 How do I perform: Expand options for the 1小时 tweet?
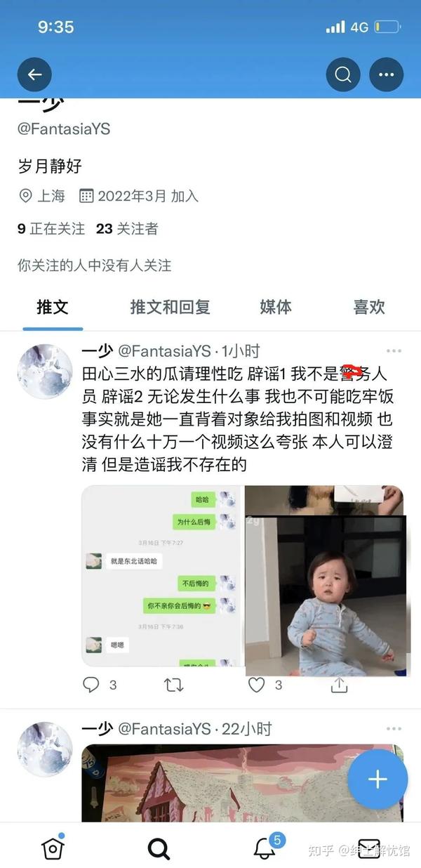pyautogui.click(x=394, y=351)
